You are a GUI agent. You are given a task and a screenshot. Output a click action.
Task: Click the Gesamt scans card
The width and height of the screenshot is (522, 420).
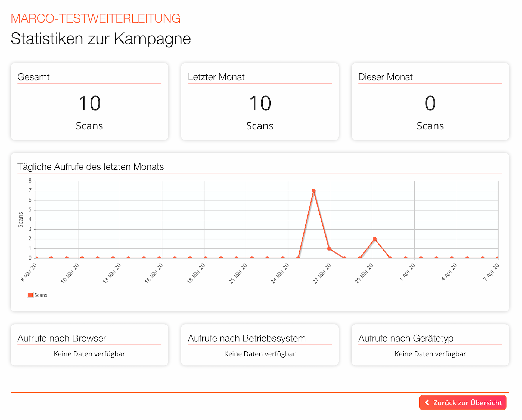coord(89,102)
